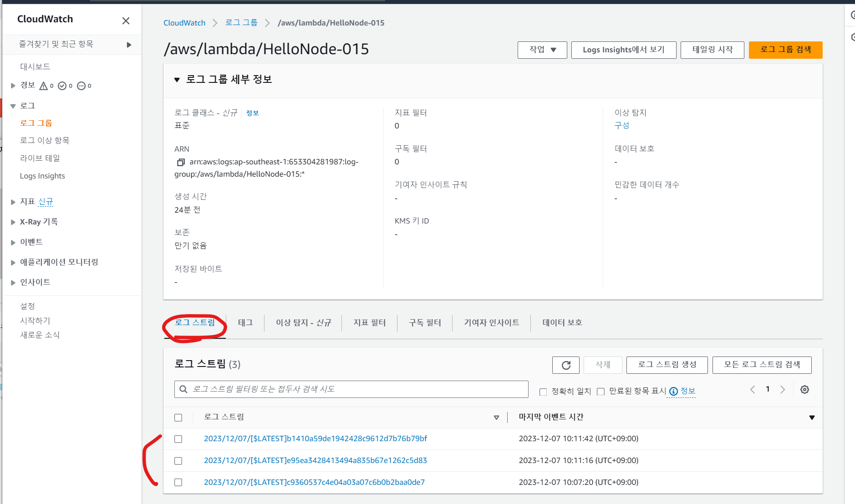Expand the 지표 sidebar section
Image resolution: width=855 pixels, height=504 pixels.
13,202
